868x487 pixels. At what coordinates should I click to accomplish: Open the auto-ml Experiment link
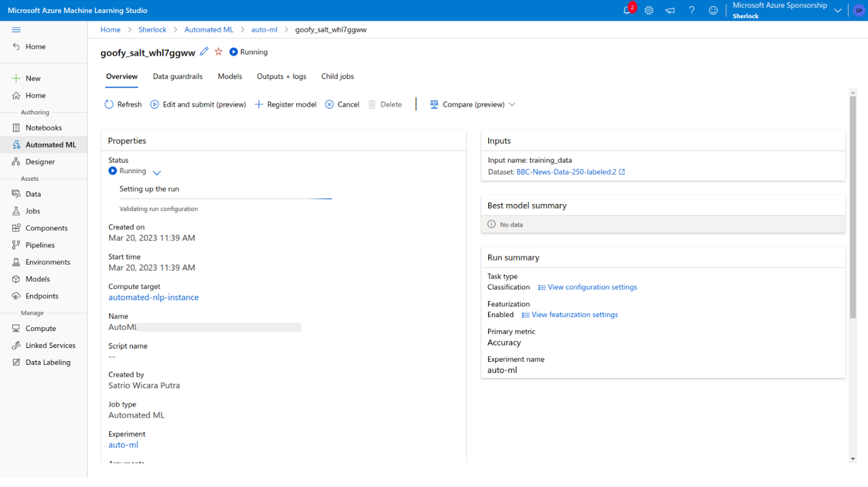point(123,445)
